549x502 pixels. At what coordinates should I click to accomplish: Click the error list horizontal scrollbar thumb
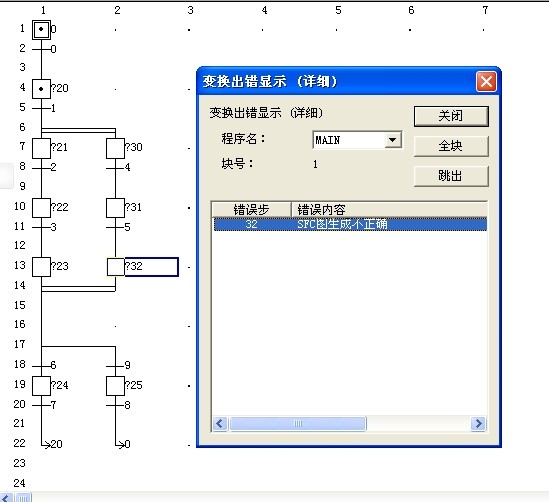(298, 424)
